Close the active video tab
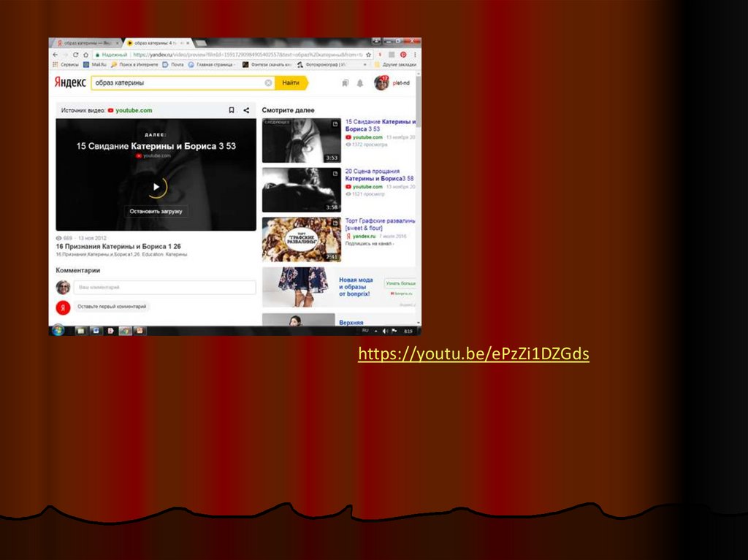This screenshot has height=560, width=748. point(188,43)
